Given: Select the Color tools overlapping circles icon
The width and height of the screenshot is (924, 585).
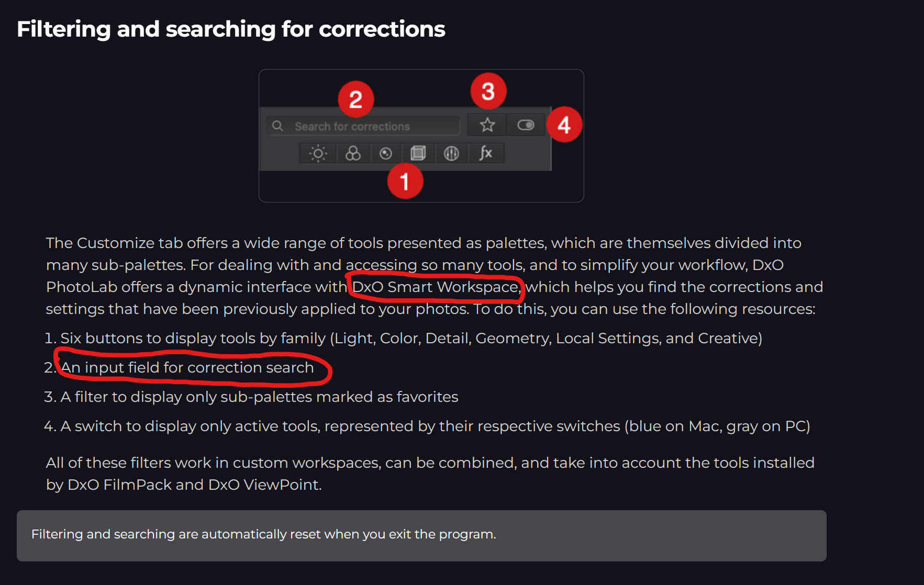Looking at the screenshot, I should (x=353, y=153).
